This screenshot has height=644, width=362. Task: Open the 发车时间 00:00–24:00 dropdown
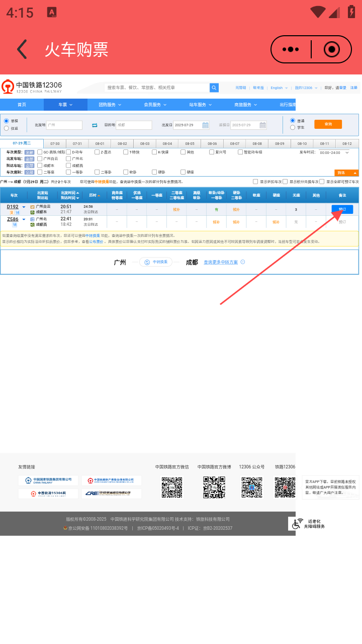point(336,152)
